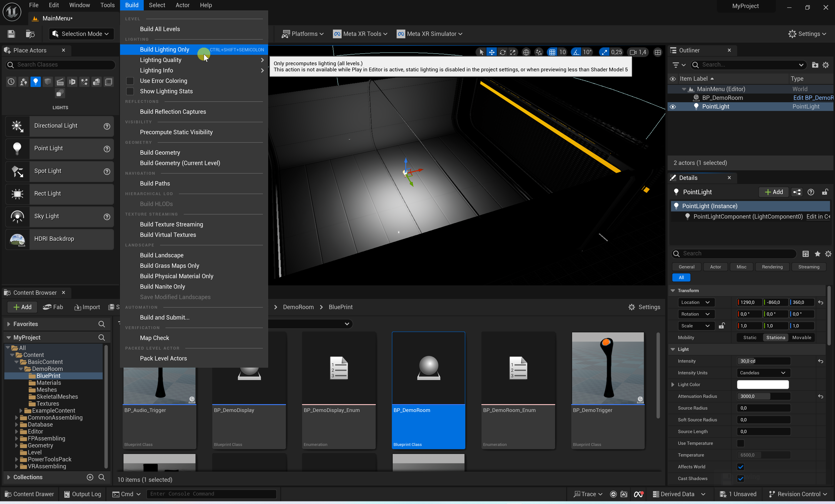Click the Import button in Content Browser
Viewport: 835px width, 504px height.
tap(87, 307)
